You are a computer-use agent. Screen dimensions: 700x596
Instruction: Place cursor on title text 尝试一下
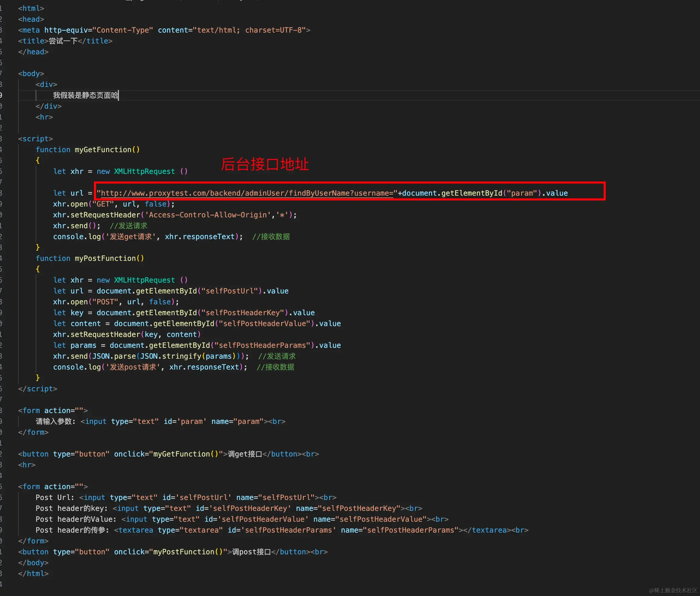(63, 41)
